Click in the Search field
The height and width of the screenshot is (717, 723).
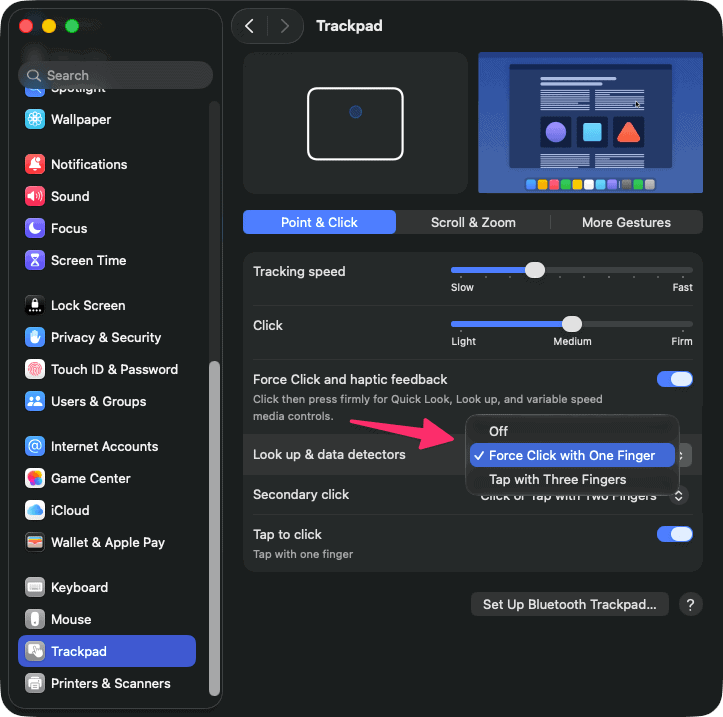[115, 75]
